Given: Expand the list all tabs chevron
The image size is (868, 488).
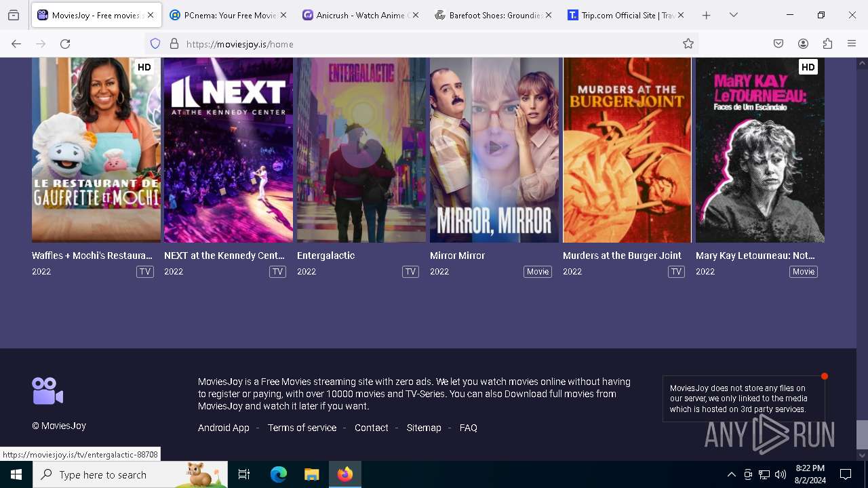Looking at the screenshot, I should click(734, 15).
